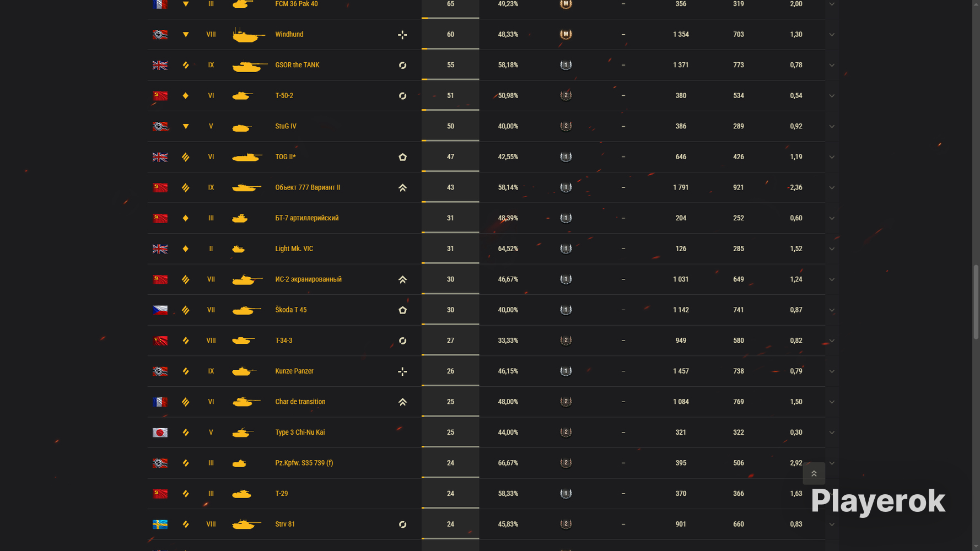Expand the T-50-2 row details chevron
The width and height of the screenshot is (980, 551).
832,96
